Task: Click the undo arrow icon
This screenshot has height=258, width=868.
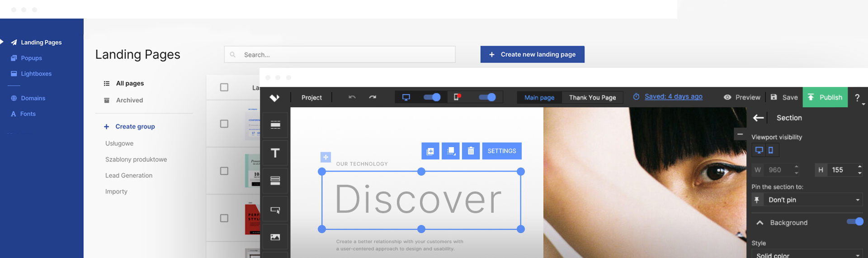Action: (x=352, y=97)
